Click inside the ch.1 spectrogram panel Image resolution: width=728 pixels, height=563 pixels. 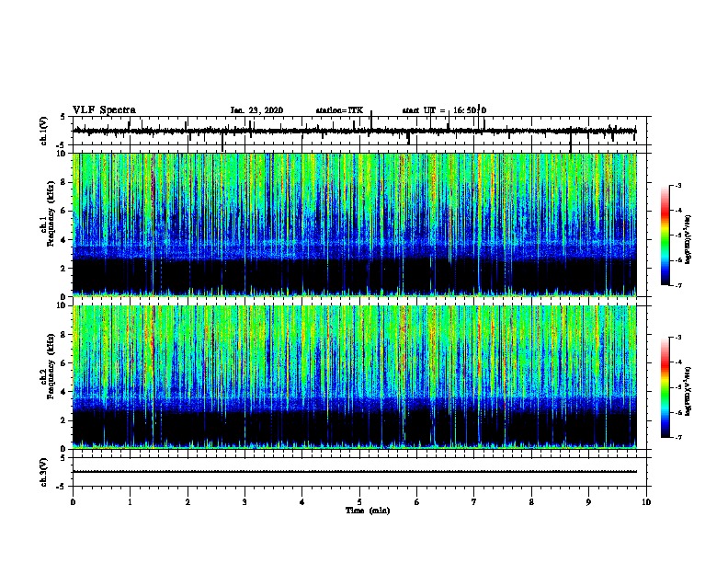[354, 224]
